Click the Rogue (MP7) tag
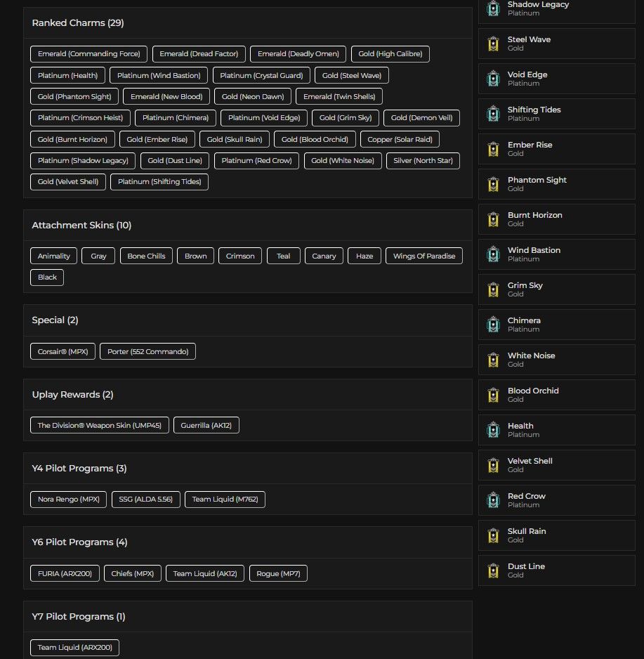Image resolution: width=644 pixels, height=659 pixels. 279,573
